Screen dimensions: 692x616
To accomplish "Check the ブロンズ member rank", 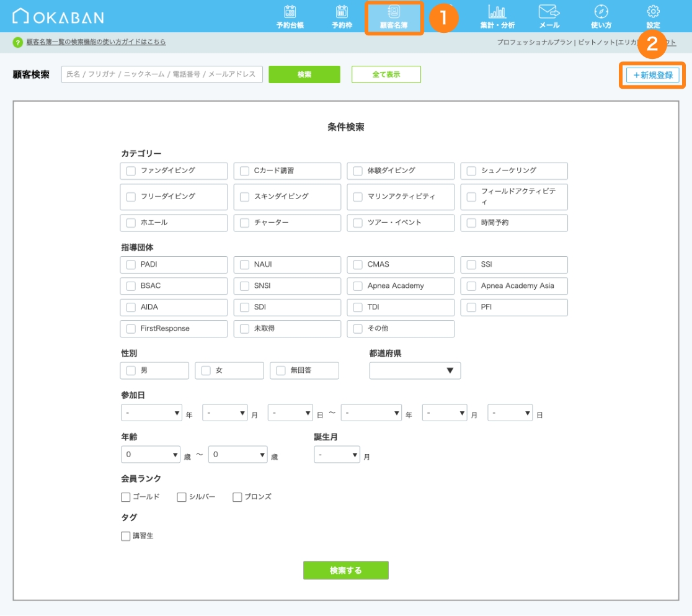I will 237,498.
